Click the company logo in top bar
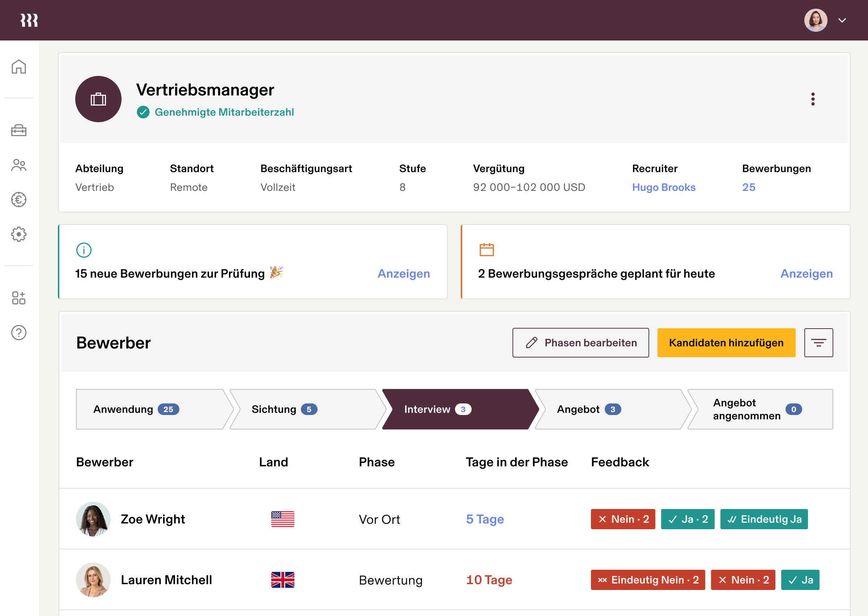This screenshot has height=616, width=868. tap(29, 20)
